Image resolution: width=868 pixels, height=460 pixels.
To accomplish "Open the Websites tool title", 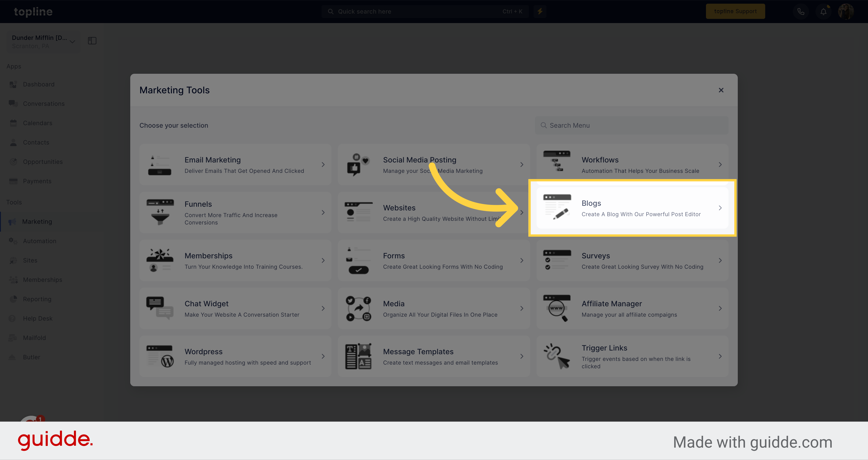I will pyautogui.click(x=399, y=208).
